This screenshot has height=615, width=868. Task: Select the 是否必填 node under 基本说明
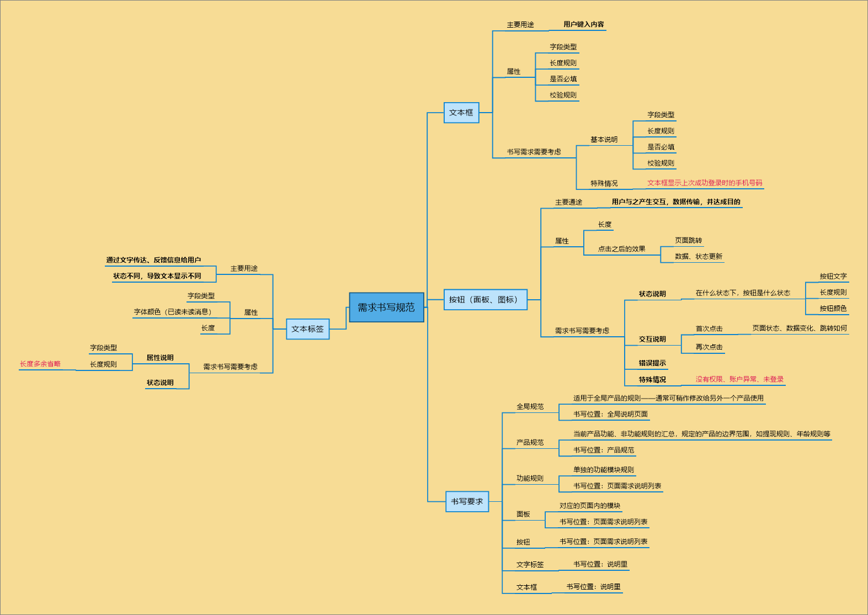[x=661, y=147]
